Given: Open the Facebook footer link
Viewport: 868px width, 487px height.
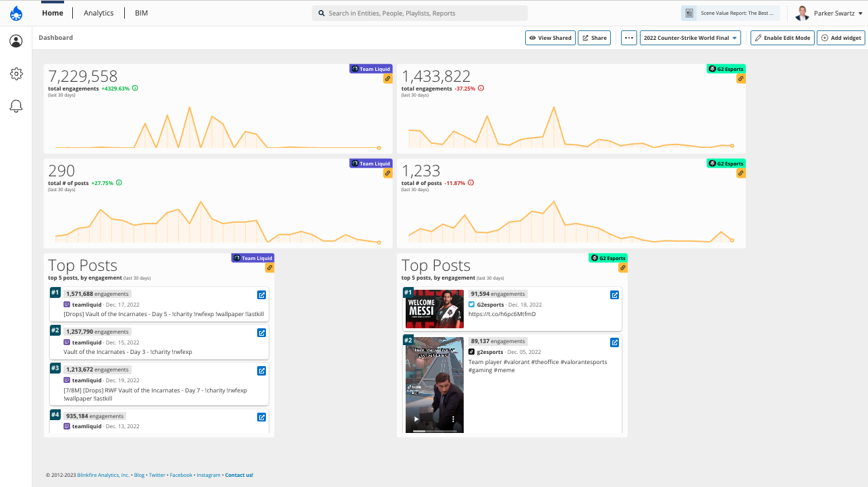Looking at the screenshot, I should pos(181,476).
